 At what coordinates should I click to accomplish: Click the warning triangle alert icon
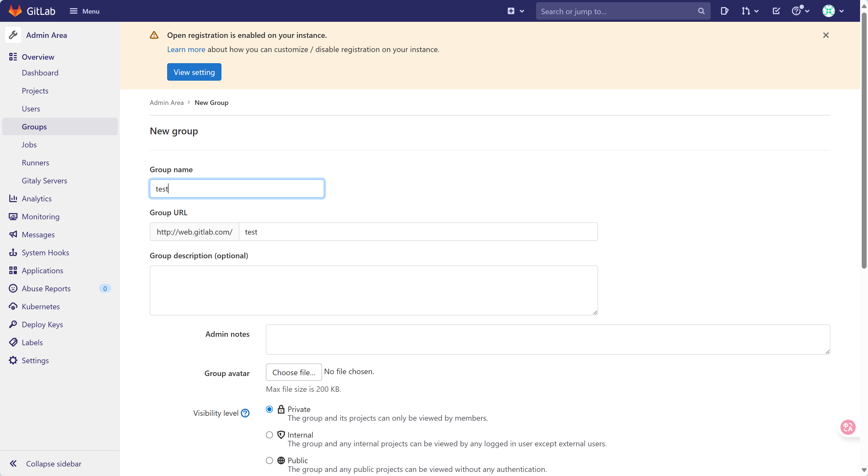click(x=154, y=35)
